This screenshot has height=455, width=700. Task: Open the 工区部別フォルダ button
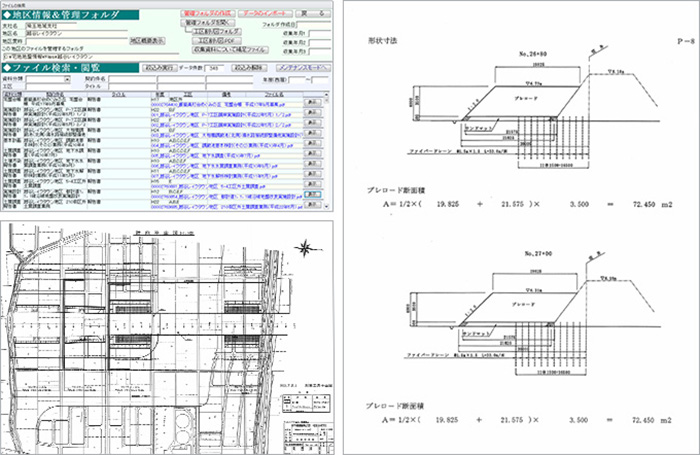coord(217,32)
